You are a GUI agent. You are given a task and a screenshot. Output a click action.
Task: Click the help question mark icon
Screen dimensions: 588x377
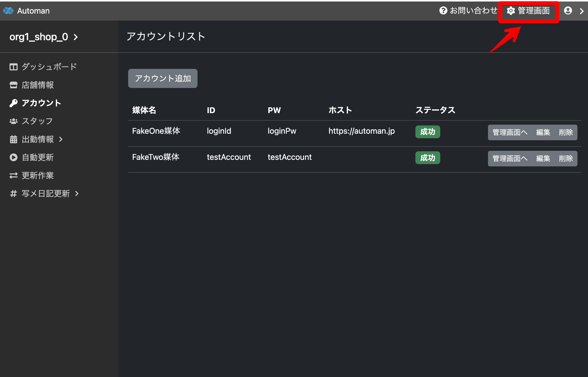click(x=443, y=11)
